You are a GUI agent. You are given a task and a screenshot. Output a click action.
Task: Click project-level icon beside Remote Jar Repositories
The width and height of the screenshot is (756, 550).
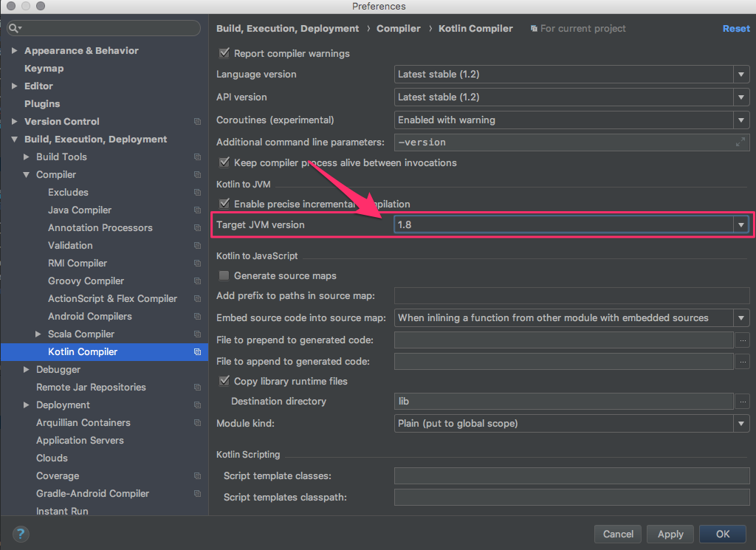tap(197, 387)
